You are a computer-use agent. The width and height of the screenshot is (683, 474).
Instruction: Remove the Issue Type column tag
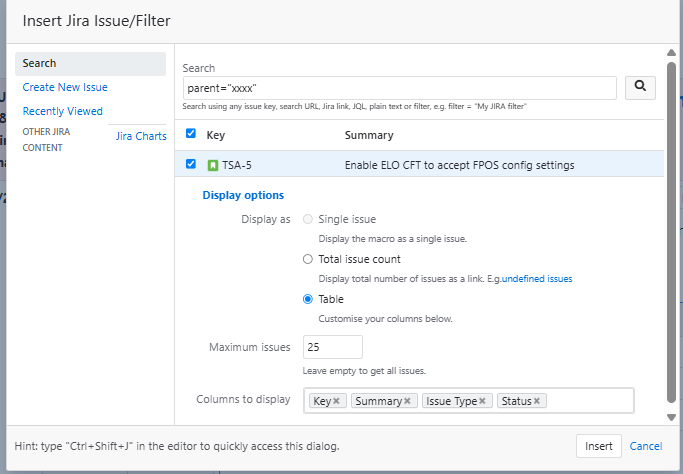click(x=482, y=401)
